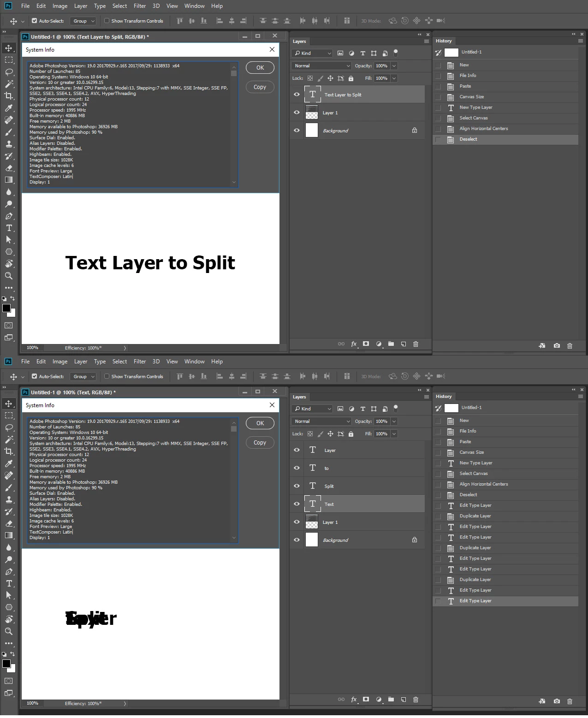Create a new layer in lower Layers panel
The height and width of the screenshot is (718, 588).
(404, 700)
